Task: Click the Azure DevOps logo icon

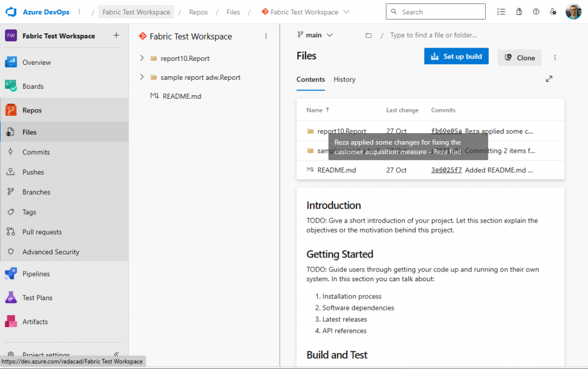Action: click(x=11, y=11)
